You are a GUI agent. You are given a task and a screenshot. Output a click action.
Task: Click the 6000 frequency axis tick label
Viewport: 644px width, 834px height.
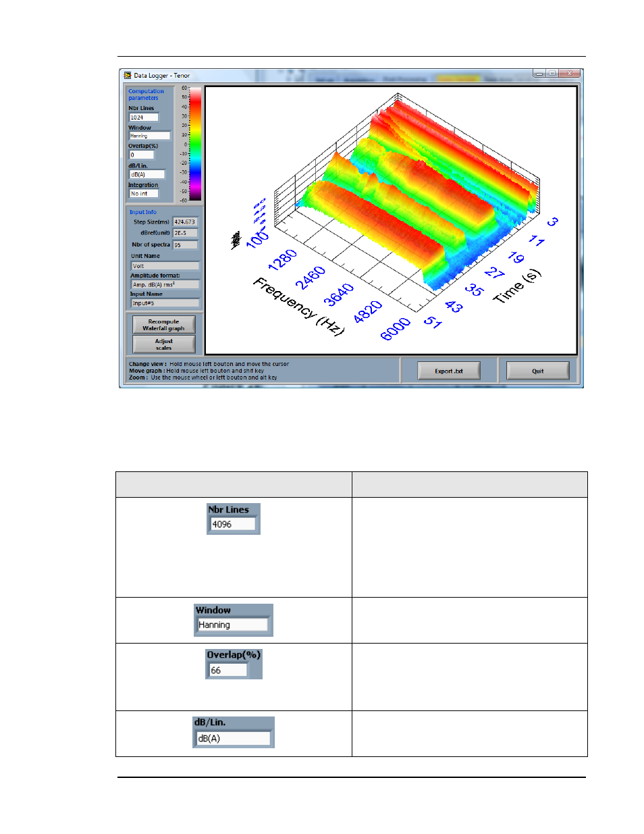(x=396, y=329)
